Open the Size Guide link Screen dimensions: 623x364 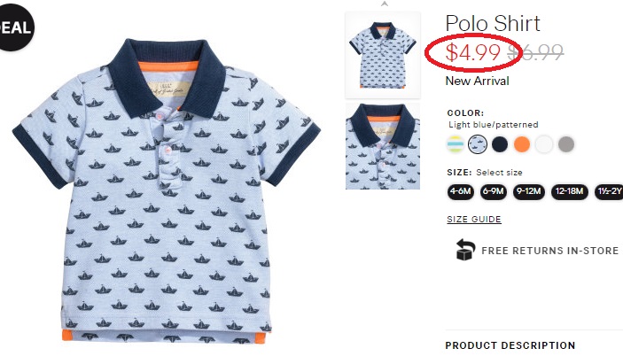click(x=474, y=220)
